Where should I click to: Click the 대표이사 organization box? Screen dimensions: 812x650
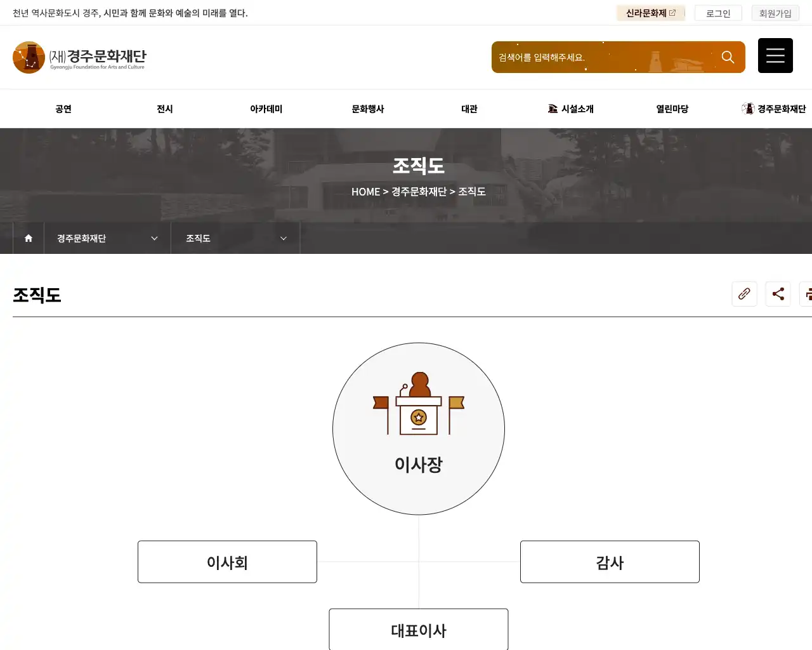[419, 630]
